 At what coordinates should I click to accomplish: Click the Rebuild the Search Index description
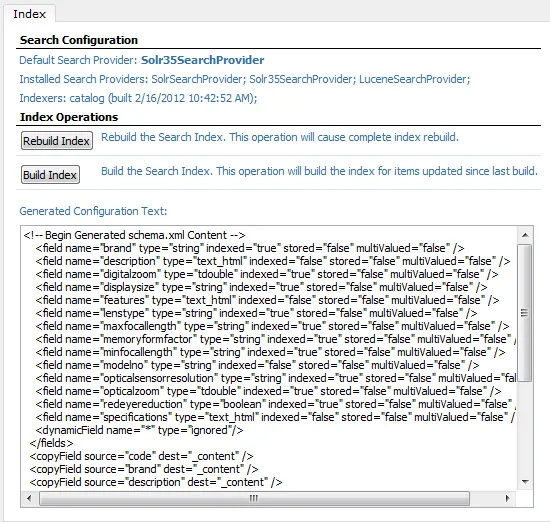280,137
